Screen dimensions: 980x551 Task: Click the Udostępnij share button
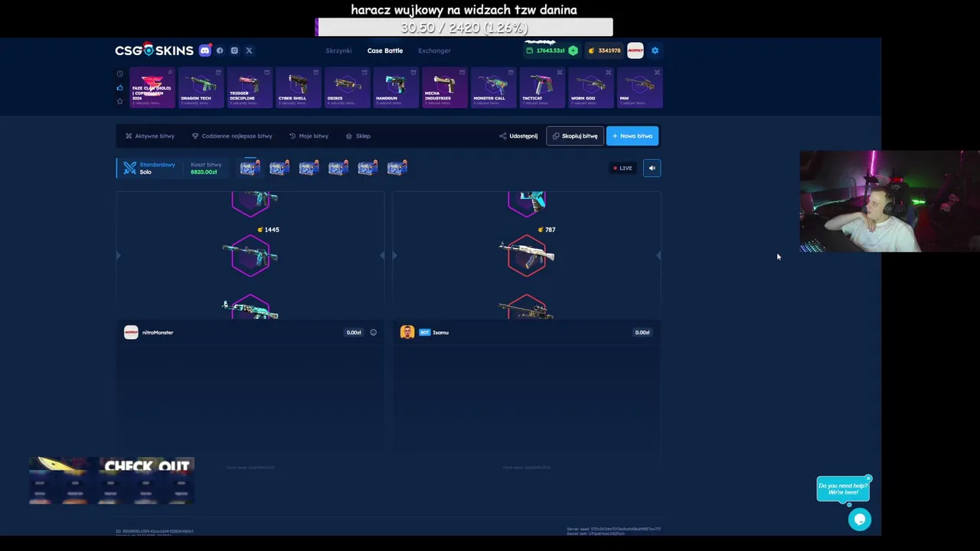pos(518,136)
